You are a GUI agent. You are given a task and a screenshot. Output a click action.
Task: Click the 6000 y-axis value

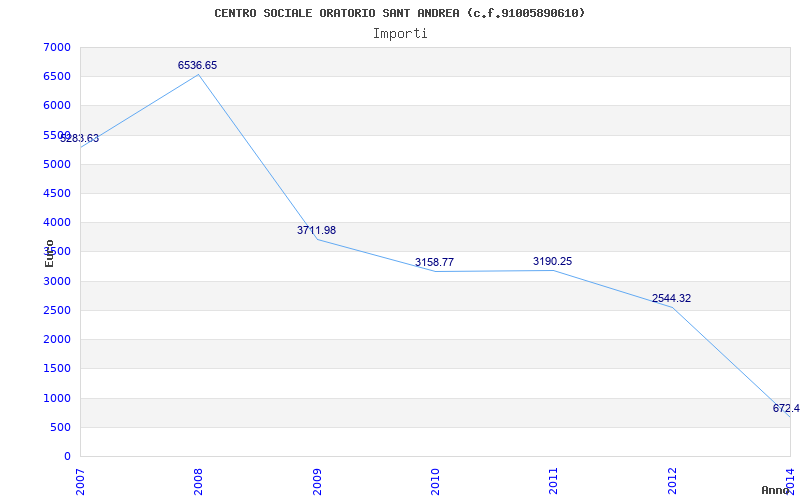pos(57,106)
